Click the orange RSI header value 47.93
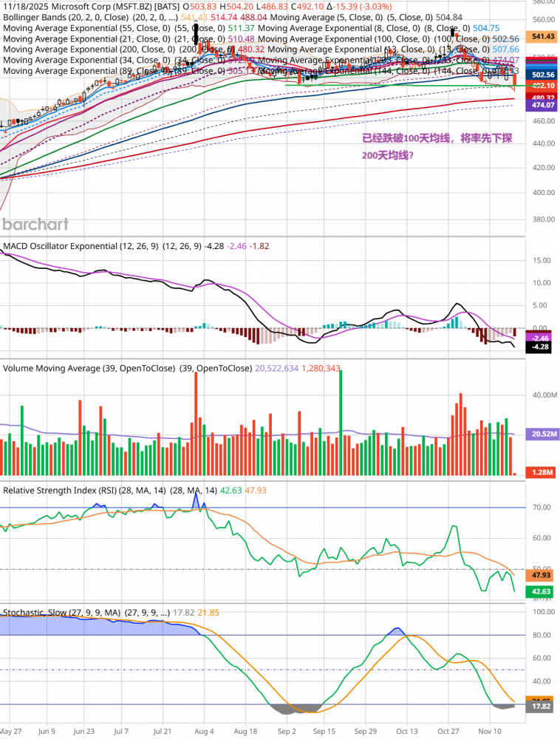 coord(256,491)
